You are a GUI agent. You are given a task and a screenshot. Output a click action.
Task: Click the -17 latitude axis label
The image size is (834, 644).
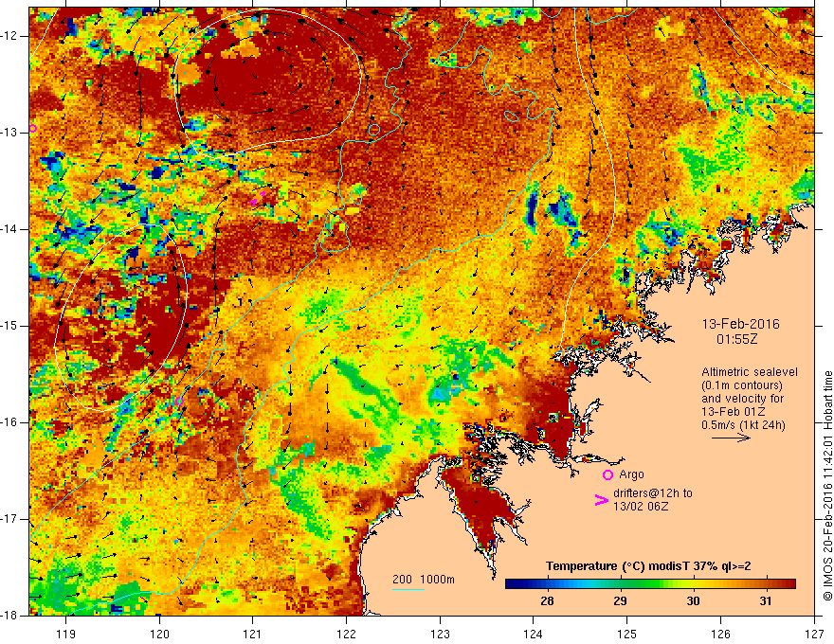(9, 519)
